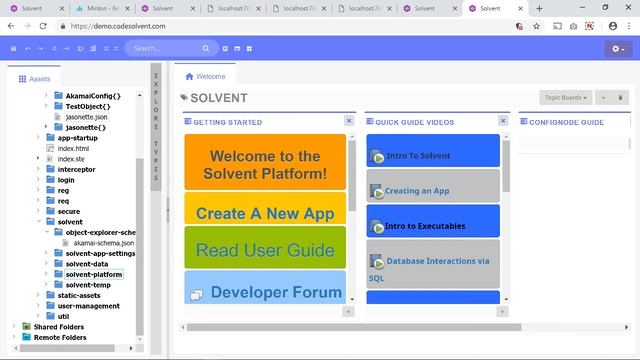Viewport: 640px width, 360px height.
Task: Close the Getting Started board
Action: tap(349, 121)
